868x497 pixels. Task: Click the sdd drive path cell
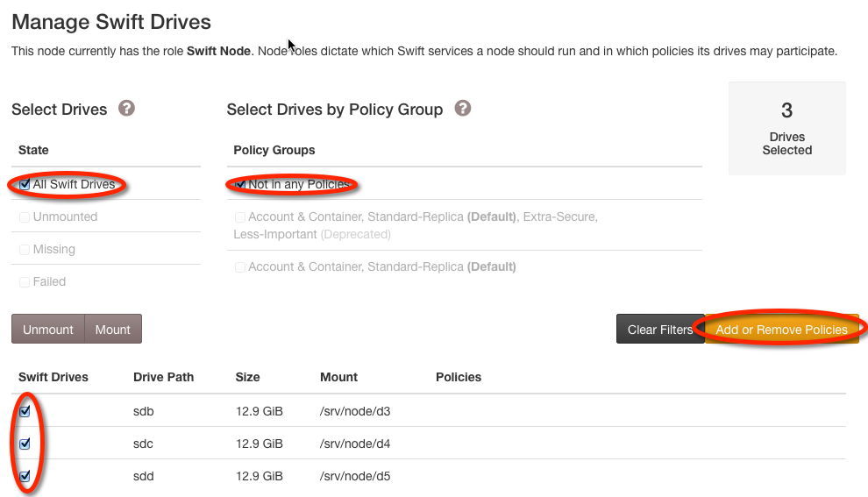pyautogui.click(x=144, y=476)
